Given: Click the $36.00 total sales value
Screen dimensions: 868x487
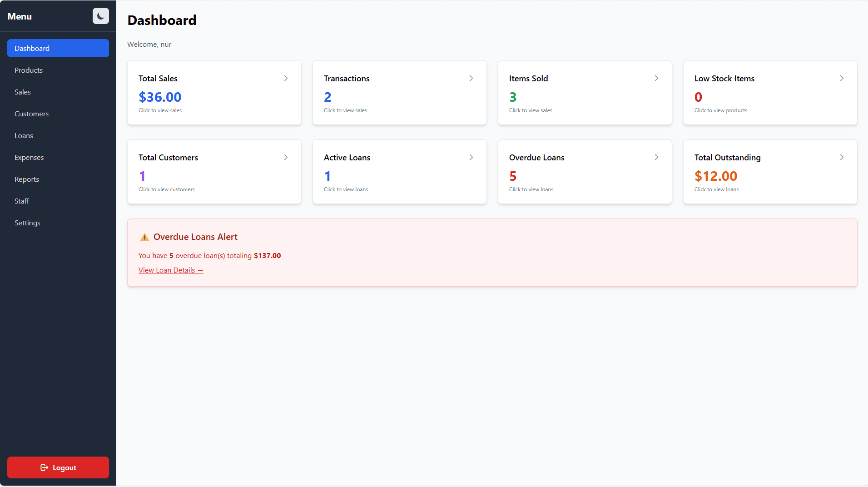Looking at the screenshot, I should 160,97.
